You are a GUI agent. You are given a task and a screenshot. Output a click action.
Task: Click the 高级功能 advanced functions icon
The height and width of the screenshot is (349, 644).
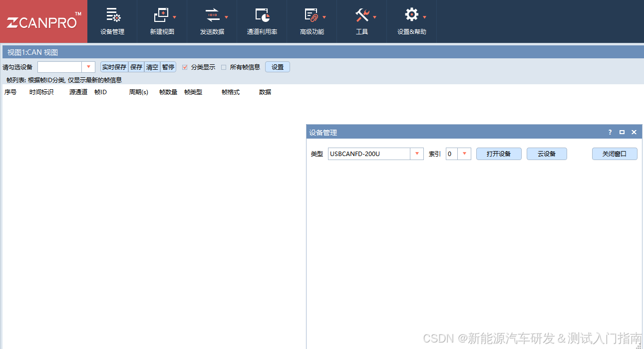click(x=312, y=15)
